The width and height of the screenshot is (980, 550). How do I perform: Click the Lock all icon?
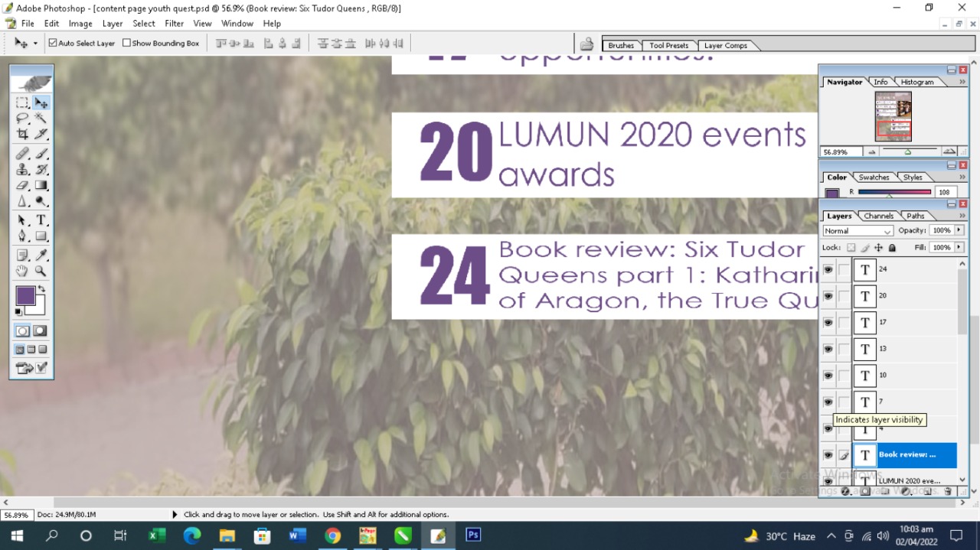tap(892, 248)
